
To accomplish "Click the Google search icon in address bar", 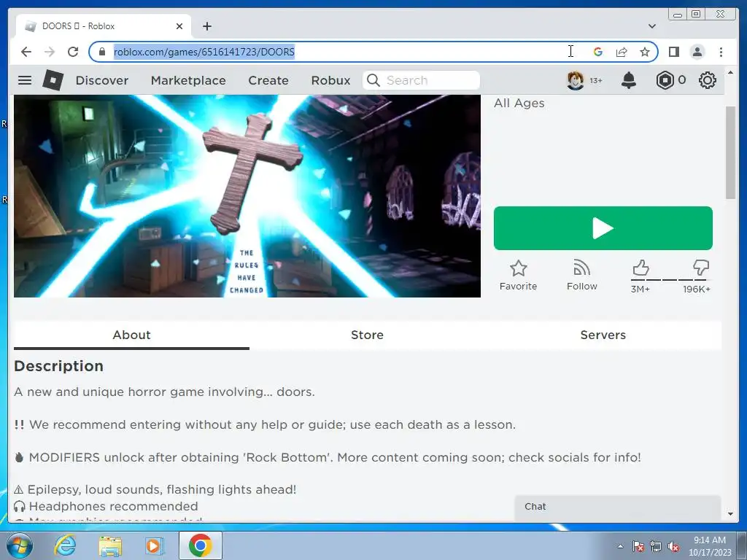I will (x=598, y=52).
